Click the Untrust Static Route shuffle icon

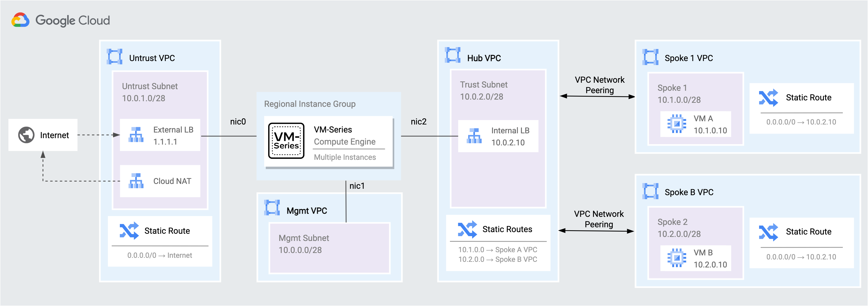(129, 231)
